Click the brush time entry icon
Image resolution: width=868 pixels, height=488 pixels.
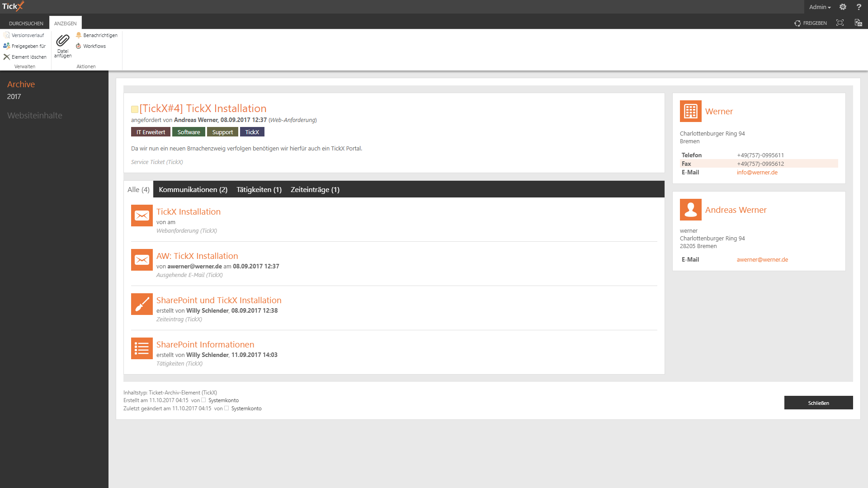[x=142, y=304]
